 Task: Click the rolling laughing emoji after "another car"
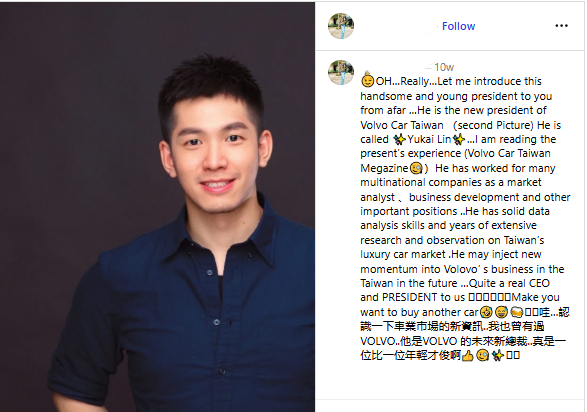[486, 312]
